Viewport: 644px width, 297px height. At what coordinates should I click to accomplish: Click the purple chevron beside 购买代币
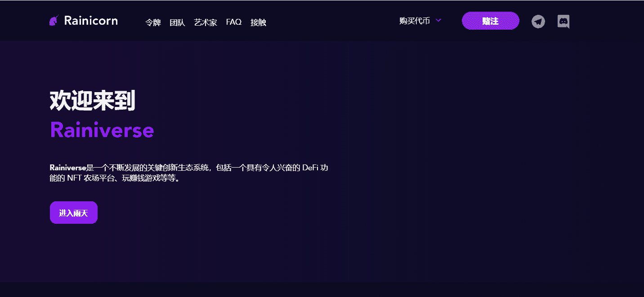pyautogui.click(x=439, y=20)
